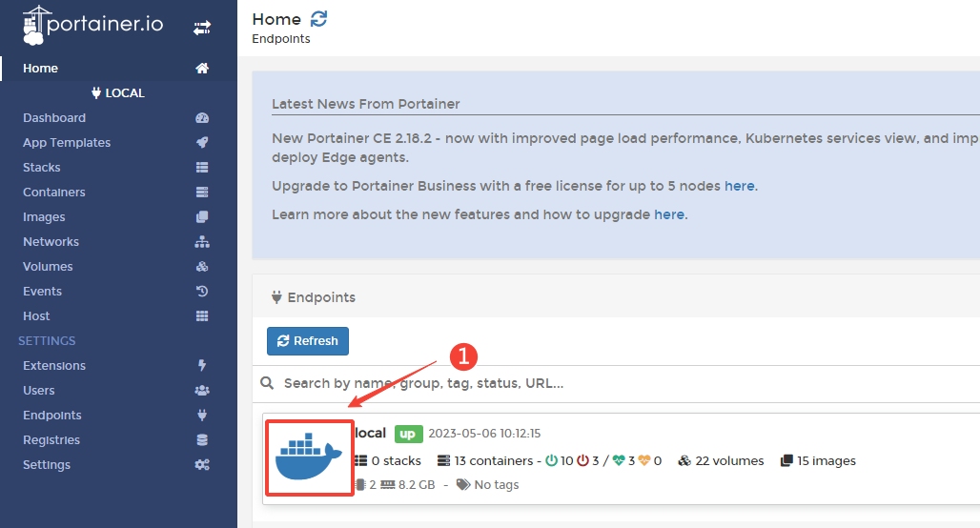Click the search magnifier icon

267,383
